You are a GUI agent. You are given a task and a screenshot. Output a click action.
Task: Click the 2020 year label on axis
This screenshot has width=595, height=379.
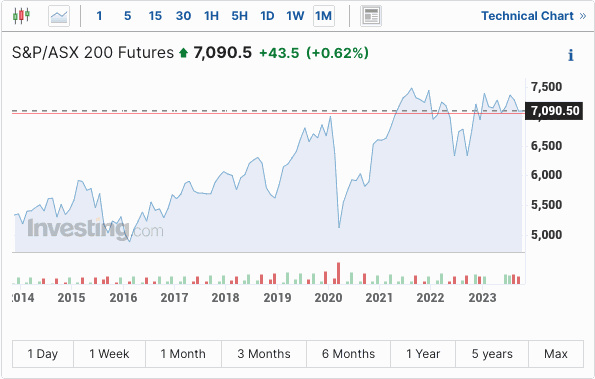328,298
